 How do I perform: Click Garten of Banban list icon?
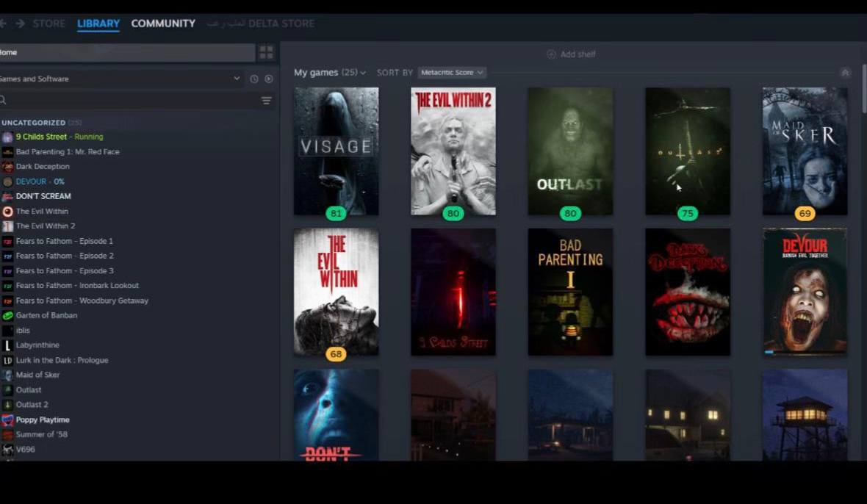(x=7, y=316)
